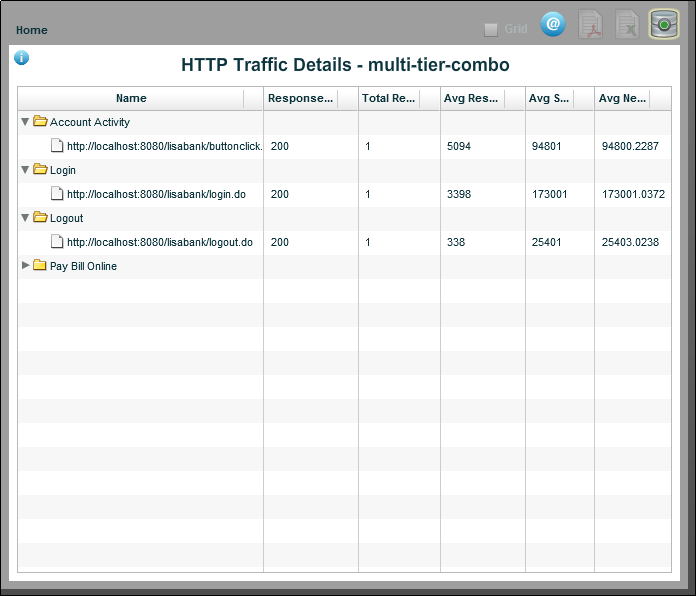Select the lisabank/login.do URL row
This screenshot has width=696, height=596.
tap(344, 194)
